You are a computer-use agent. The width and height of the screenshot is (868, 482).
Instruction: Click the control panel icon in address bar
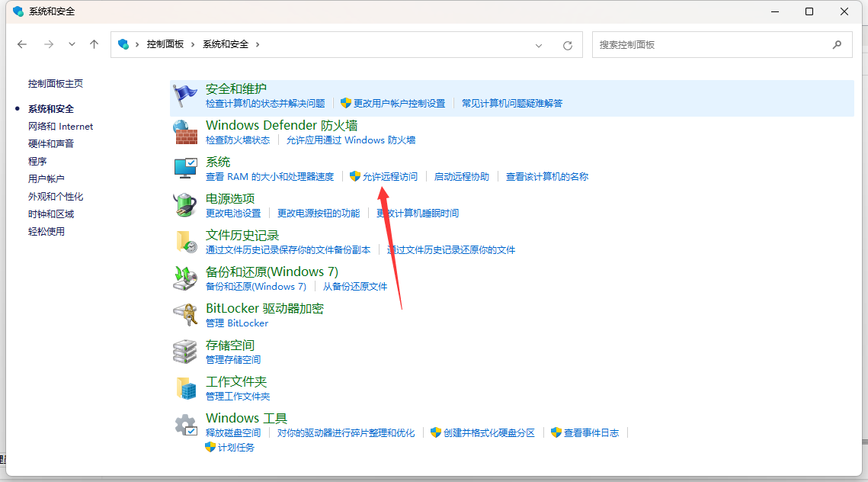tap(123, 43)
